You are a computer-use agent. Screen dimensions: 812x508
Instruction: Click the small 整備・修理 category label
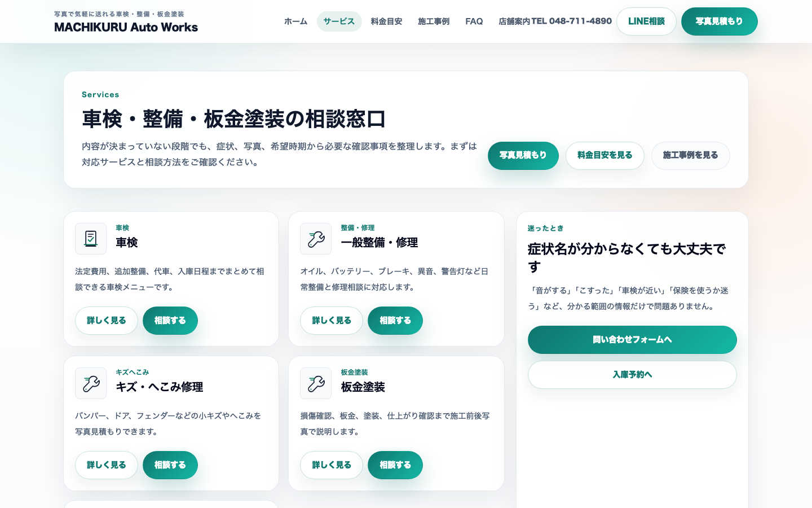[358, 228]
